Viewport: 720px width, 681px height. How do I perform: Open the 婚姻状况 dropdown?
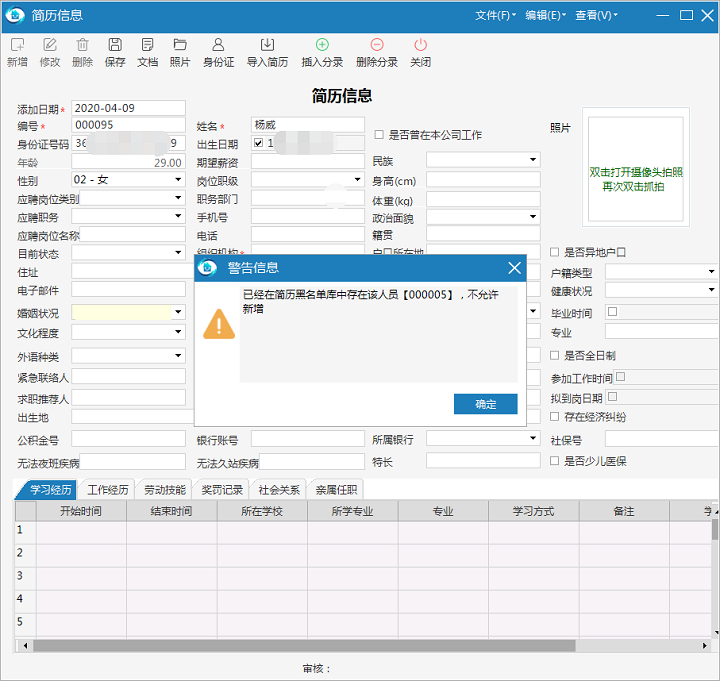click(178, 312)
